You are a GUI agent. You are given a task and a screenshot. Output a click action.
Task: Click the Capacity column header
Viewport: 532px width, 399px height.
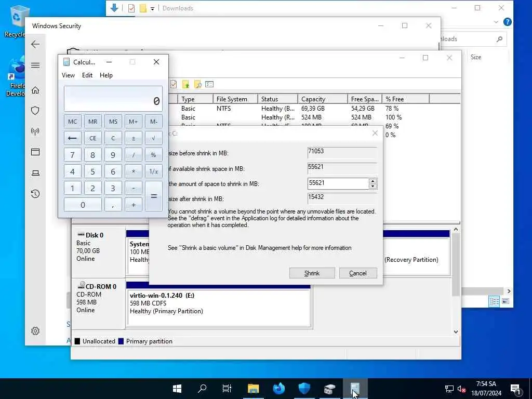pyautogui.click(x=323, y=99)
